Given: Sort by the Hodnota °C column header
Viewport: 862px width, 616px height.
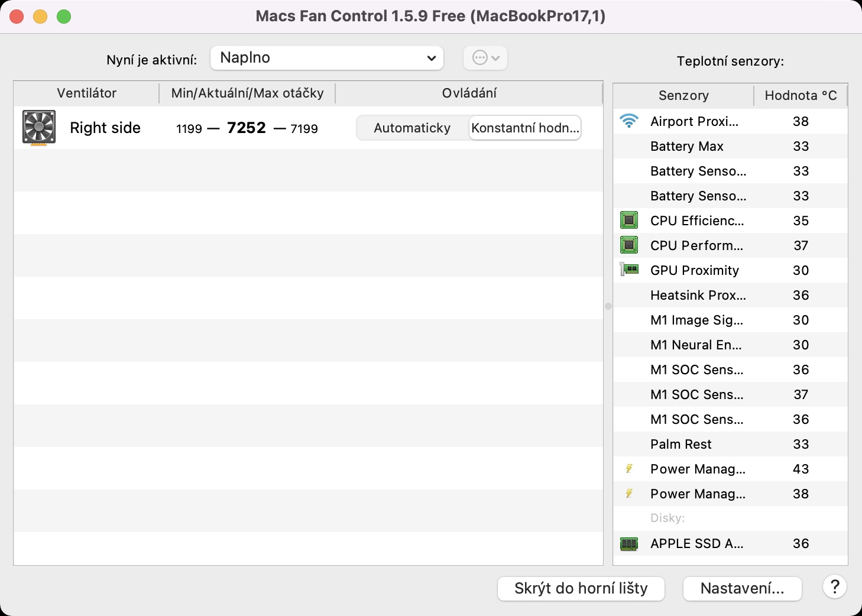Looking at the screenshot, I should [801, 96].
